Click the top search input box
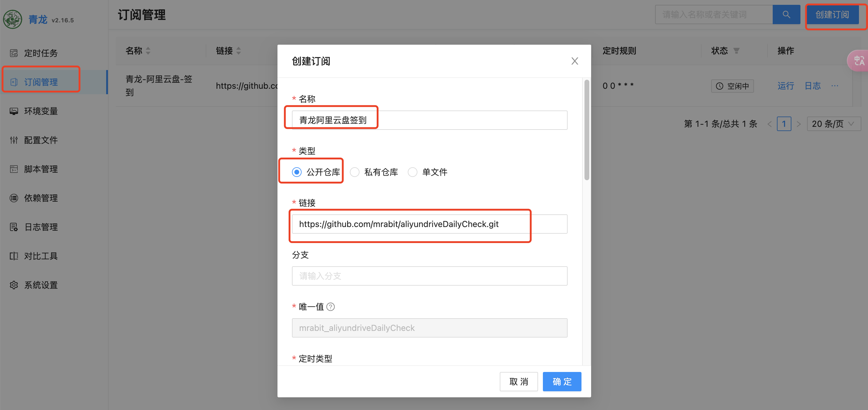868x410 pixels. click(714, 14)
